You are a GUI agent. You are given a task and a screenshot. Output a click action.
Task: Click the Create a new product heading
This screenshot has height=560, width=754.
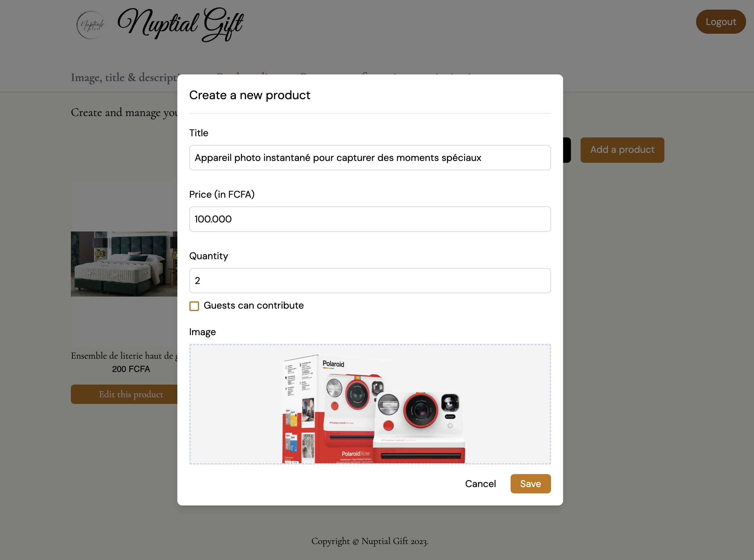pos(250,95)
